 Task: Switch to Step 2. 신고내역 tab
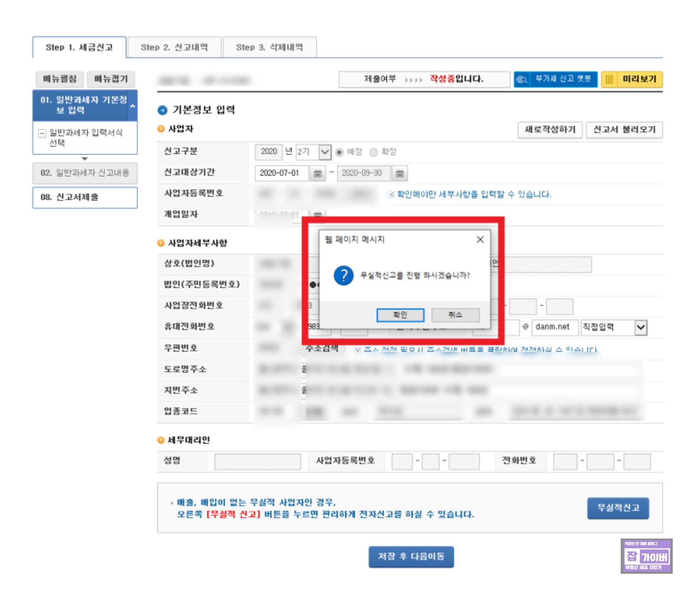pyautogui.click(x=174, y=47)
